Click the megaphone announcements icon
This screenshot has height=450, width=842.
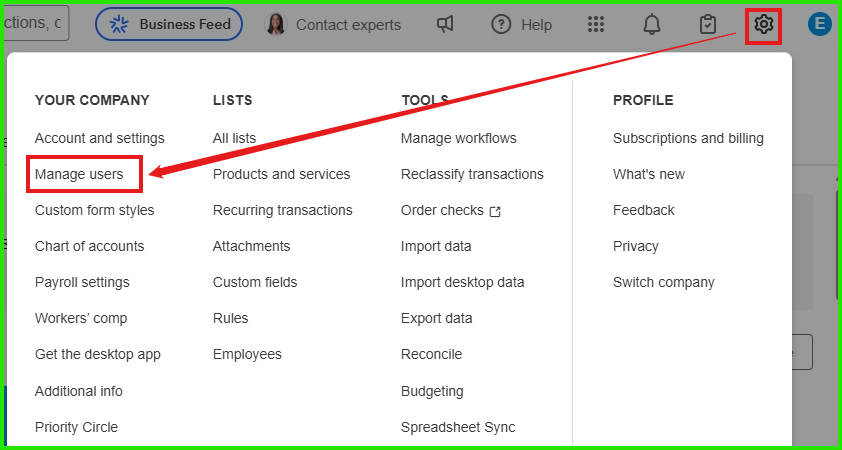coord(445,25)
